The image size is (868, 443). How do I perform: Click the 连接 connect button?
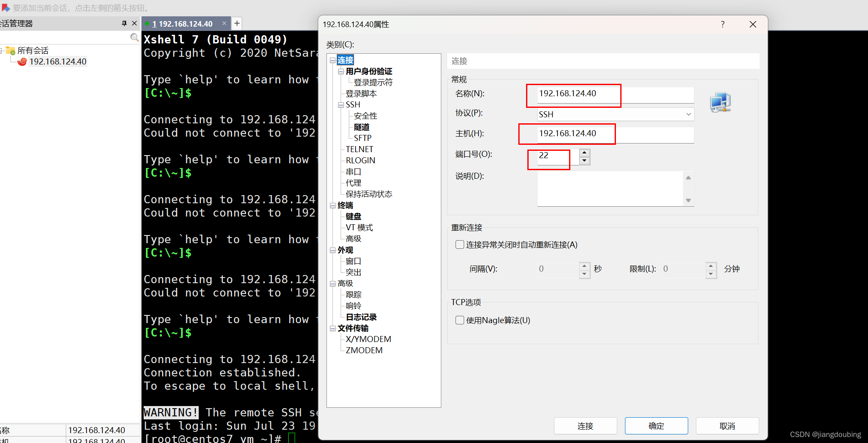(585, 426)
